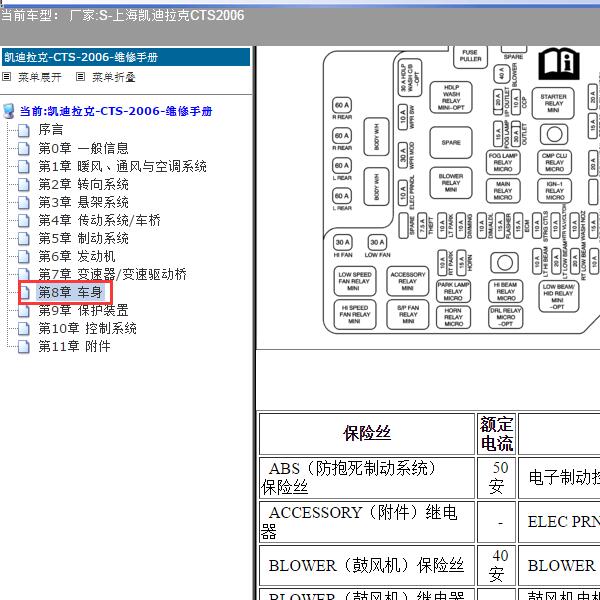Click the HDLP WASH RELAY MINI-OPT box

point(451,98)
